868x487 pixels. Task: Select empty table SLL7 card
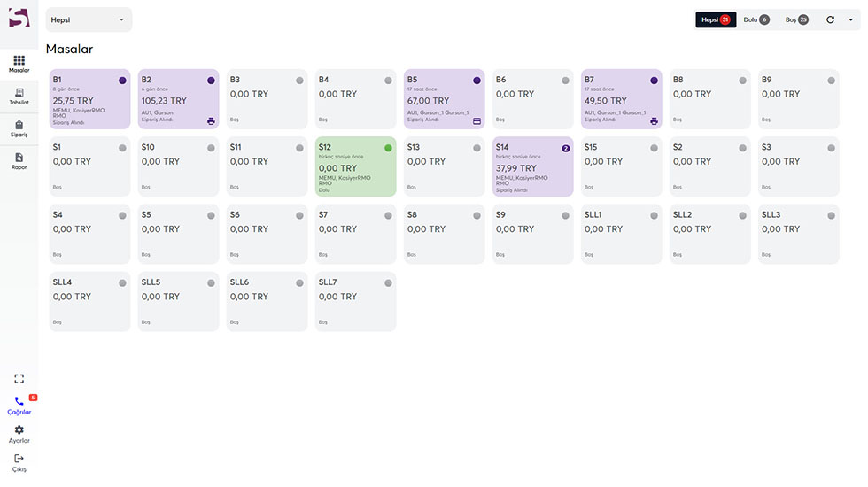355,302
